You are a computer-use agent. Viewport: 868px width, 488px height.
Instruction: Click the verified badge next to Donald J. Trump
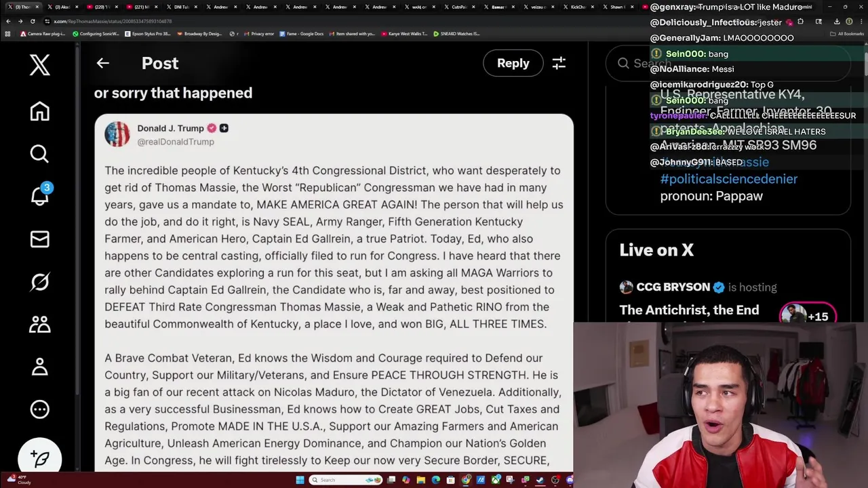212,128
